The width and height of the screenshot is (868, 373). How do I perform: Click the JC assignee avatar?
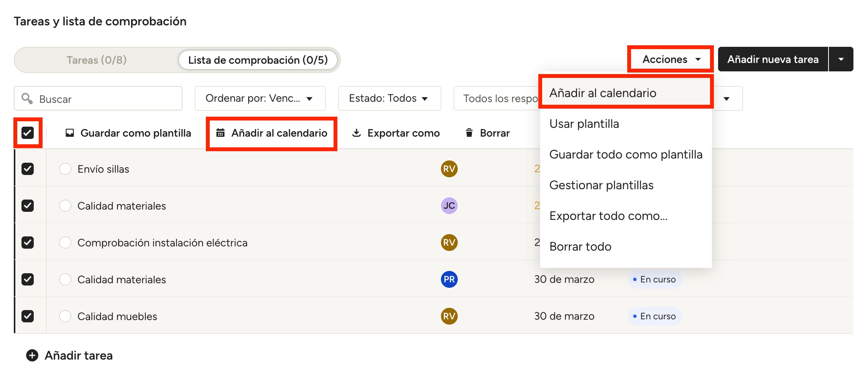click(449, 206)
